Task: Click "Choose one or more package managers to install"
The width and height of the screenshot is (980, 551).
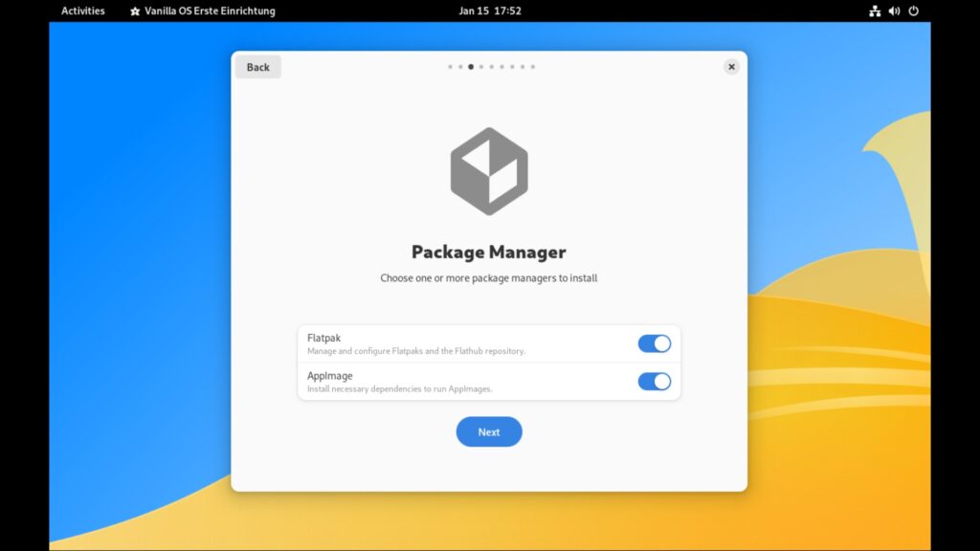Action: click(489, 278)
